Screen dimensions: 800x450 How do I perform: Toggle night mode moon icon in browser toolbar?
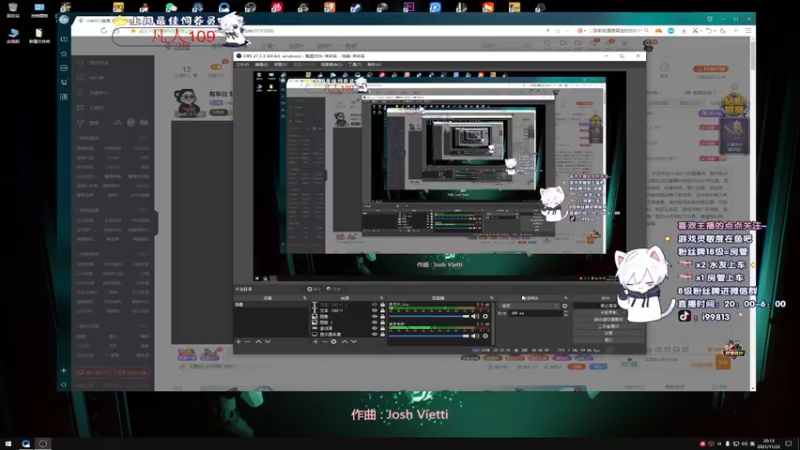pos(723,31)
